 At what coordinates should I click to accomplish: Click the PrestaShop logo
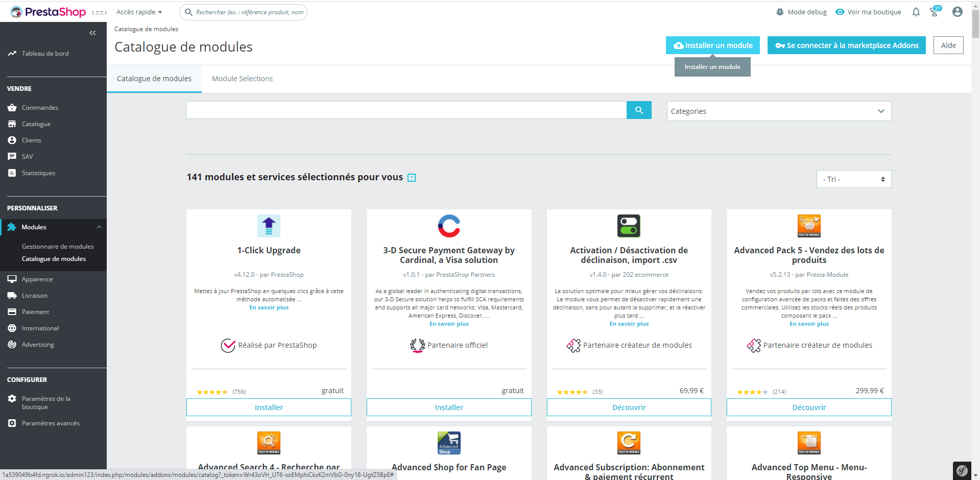pyautogui.click(x=48, y=12)
